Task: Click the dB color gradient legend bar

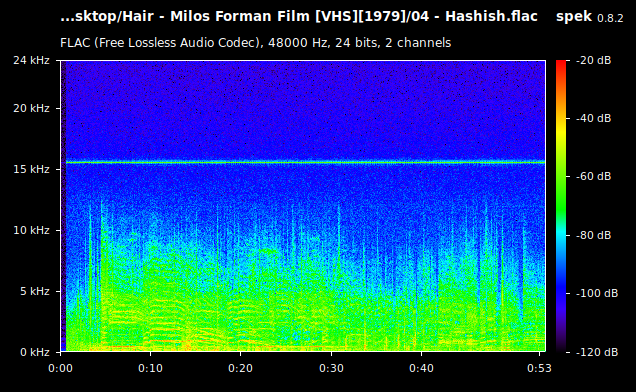Action: click(561, 206)
